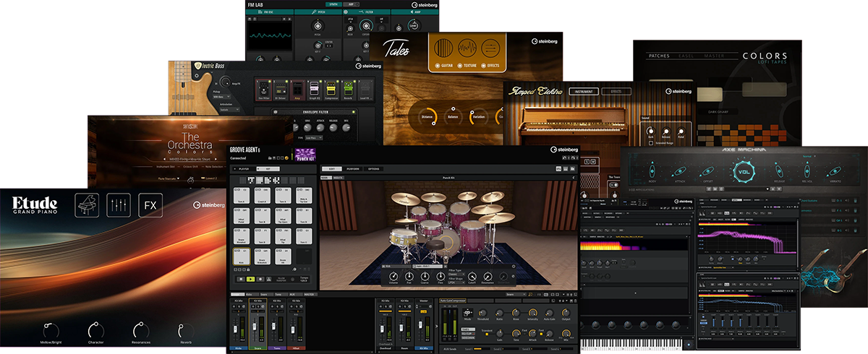The height and width of the screenshot is (354, 868).
Task: Adjust the Resonances knob in Etude
Action: (x=140, y=331)
